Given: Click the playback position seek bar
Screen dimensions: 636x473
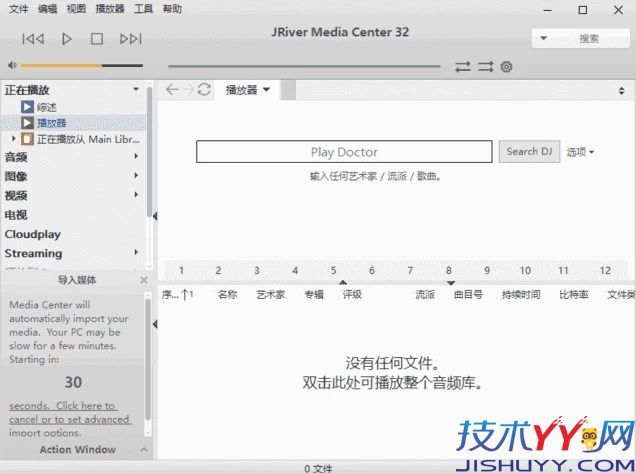Looking at the screenshot, I should [x=304, y=66].
